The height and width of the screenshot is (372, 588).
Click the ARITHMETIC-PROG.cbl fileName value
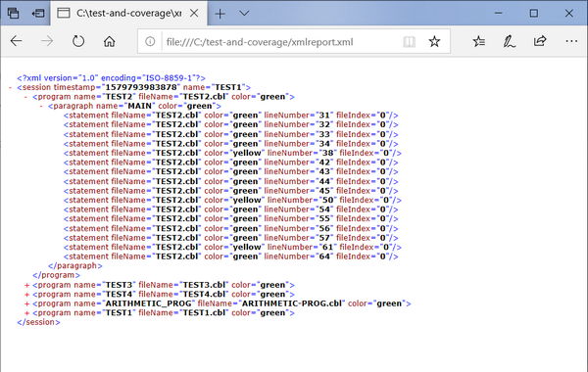pos(291,303)
